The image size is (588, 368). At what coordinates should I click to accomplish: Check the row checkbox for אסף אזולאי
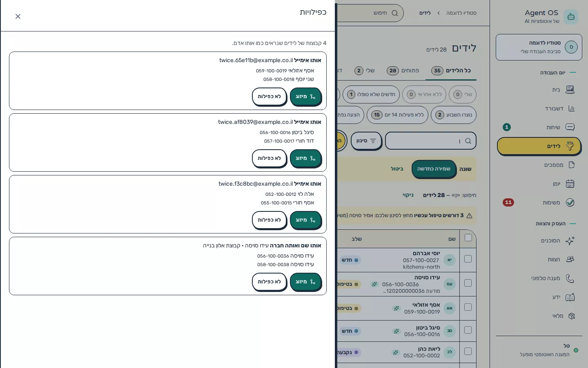coord(468,307)
